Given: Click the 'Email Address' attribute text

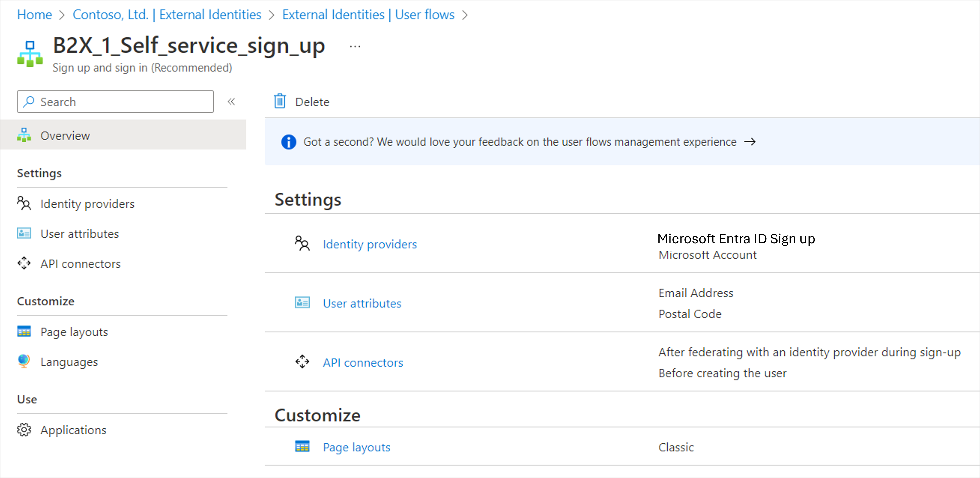Looking at the screenshot, I should [696, 293].
